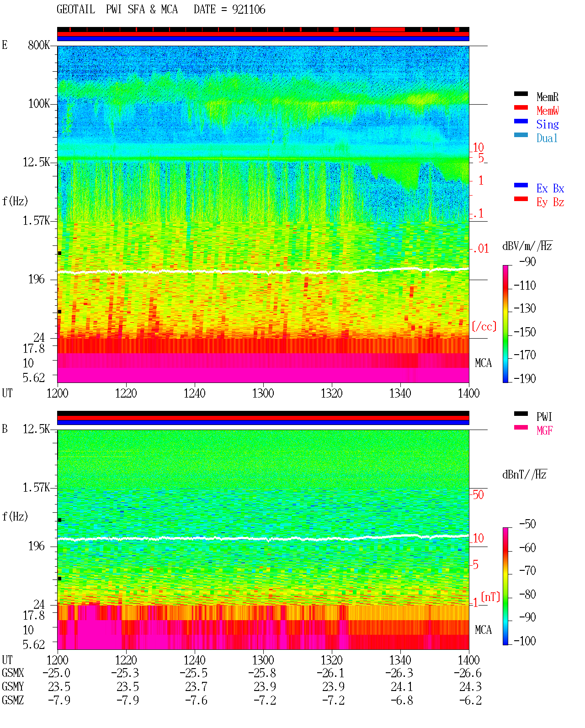585x728 pixels.
Task: Select the red MemW legend swatch
Action: (x=521, y=107)
